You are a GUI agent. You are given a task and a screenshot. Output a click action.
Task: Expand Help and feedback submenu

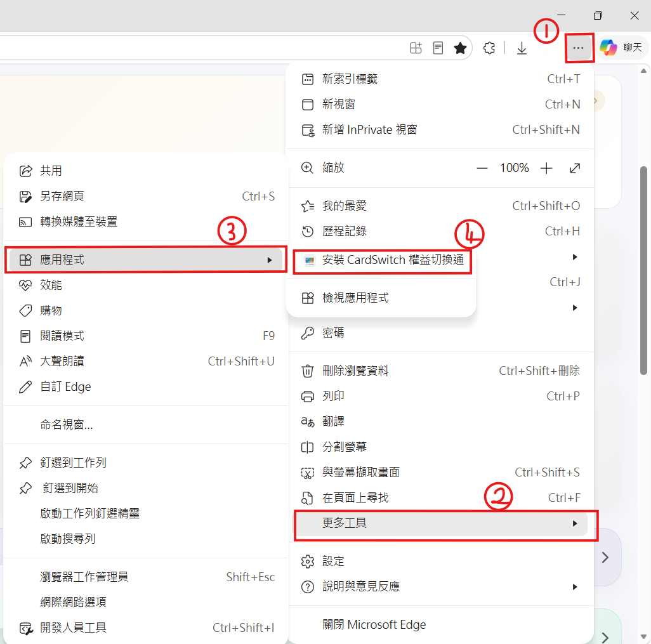(x=440, y=587)
